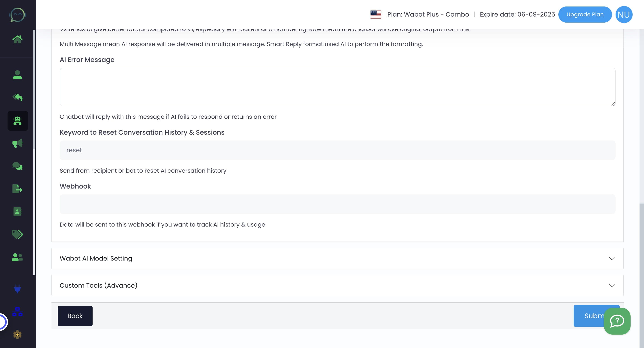The image size is (644, 348).
Task: Click the home icon in sidebar
Action: 17,39
